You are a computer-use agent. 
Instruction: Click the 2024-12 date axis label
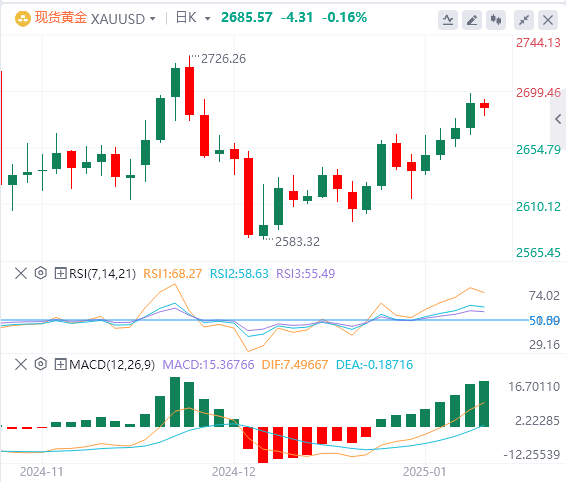coord(234,472)
